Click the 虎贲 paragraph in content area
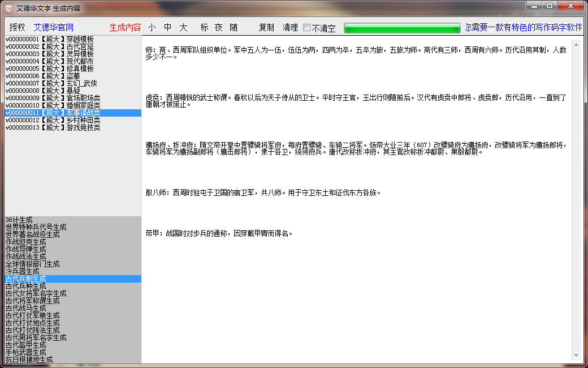The image size is (588, 368). coord(356,101)
